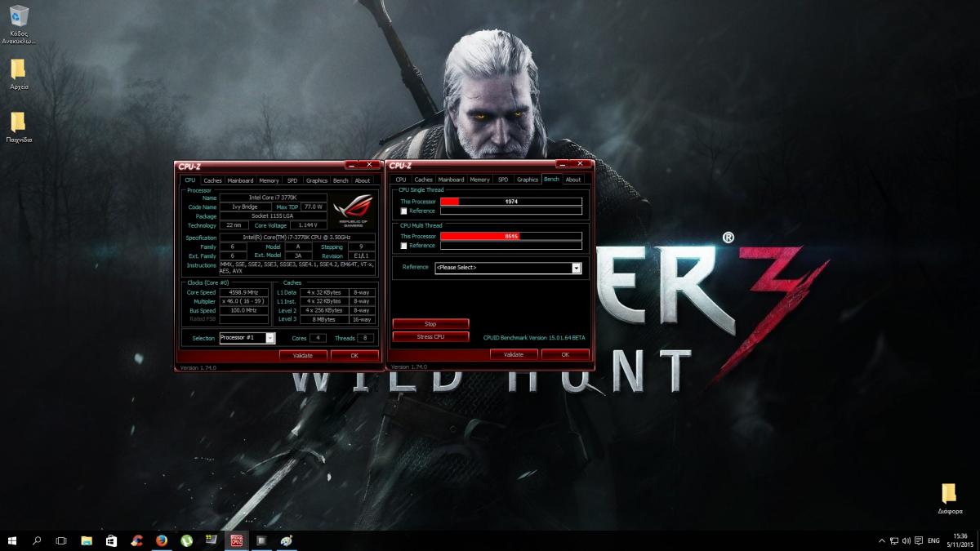Select the Διάφορα desktop folder
The image size is (980, 551).
948,499
